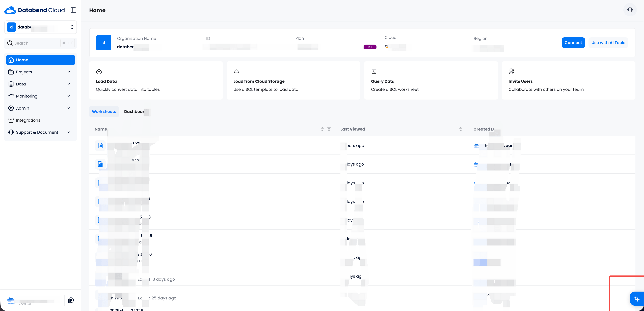Click the Data database icon in the sidebar
The width and height of the screenshot is (644, 311).
(11, 84)
